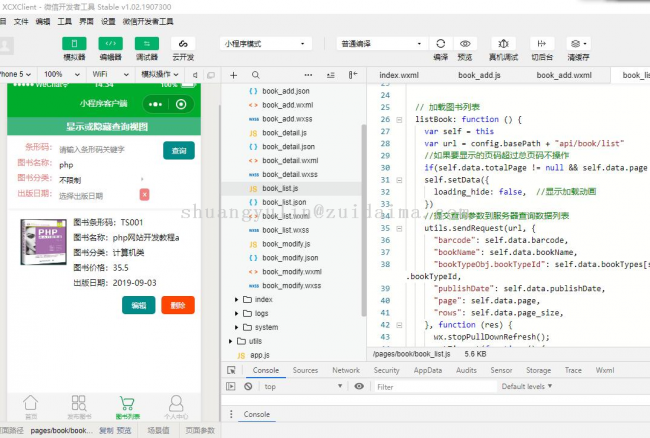Start real device debugging (真机调试)
The image size is (650, 438).
point(502,44)
